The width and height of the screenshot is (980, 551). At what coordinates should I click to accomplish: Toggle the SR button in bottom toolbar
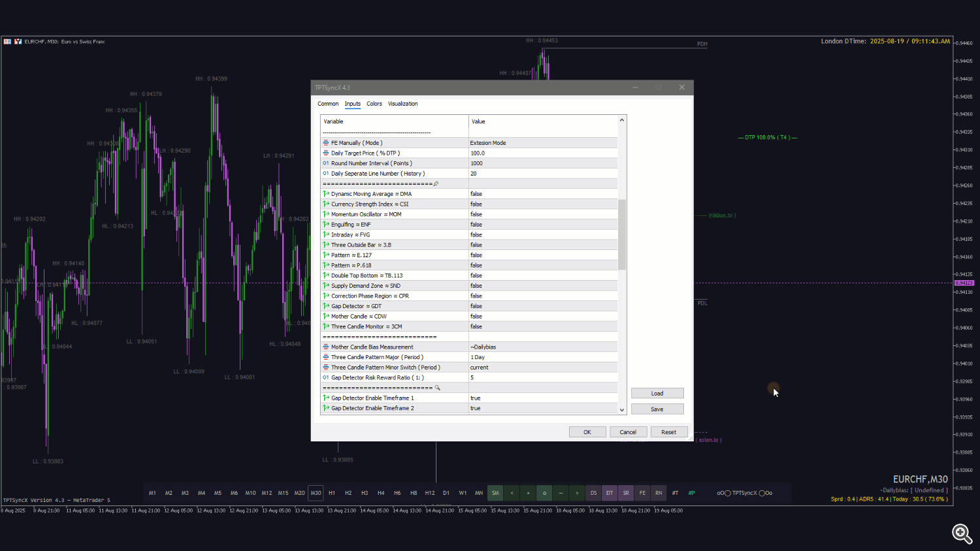pyautogui.click(x=626, y=493)
